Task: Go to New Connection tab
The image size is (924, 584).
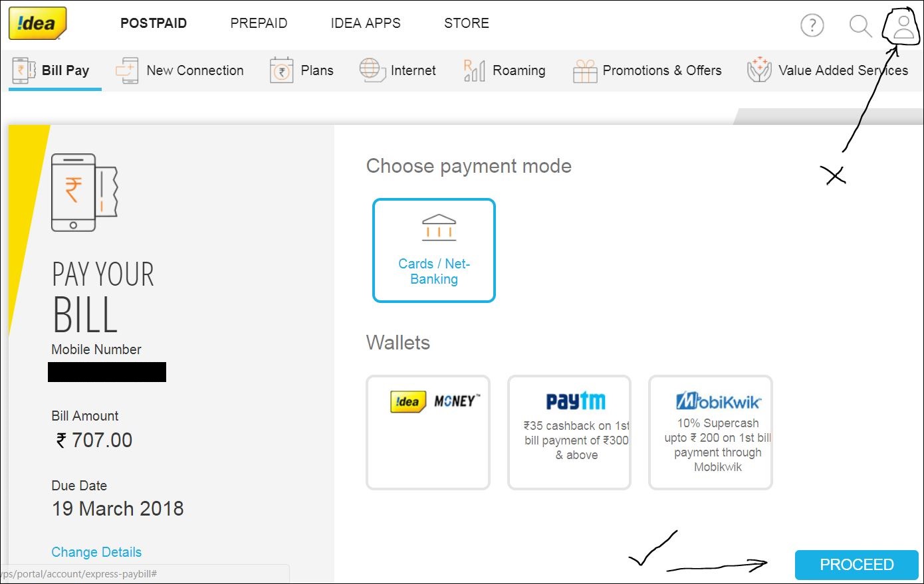Action: pyautogui.click(x=179, y=70)
